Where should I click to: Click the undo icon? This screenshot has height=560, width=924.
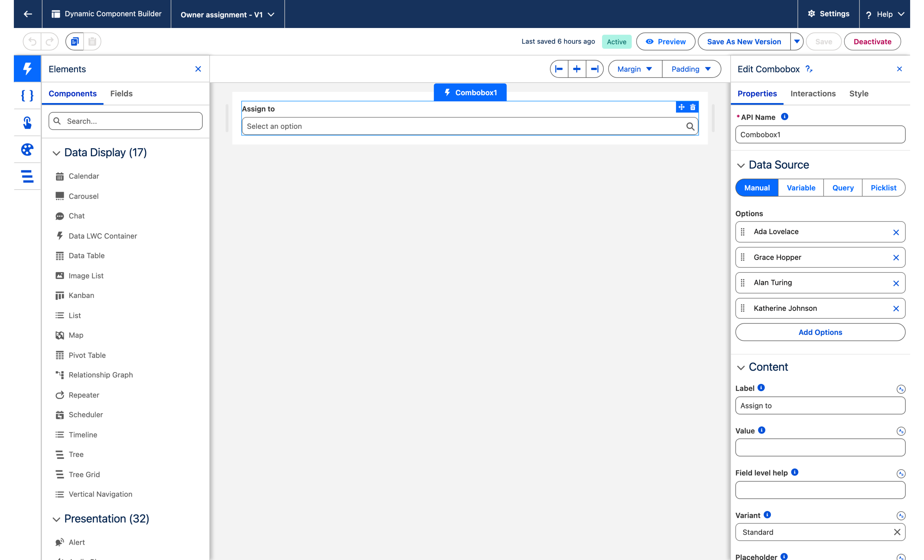[x=33, y=41]
